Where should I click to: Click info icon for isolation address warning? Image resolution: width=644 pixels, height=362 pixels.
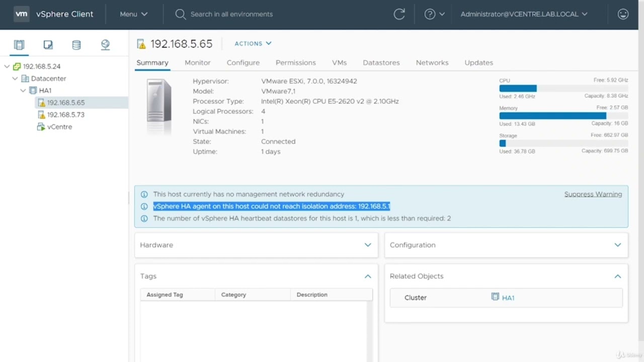click(x=144, y=206)
